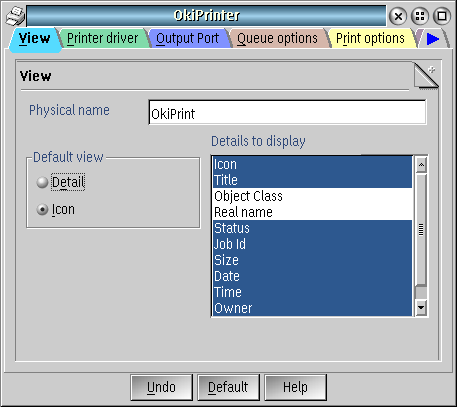Click the details list scroll up arrow
The width and height of the screenshot is (457, 407).
(421, 165)
